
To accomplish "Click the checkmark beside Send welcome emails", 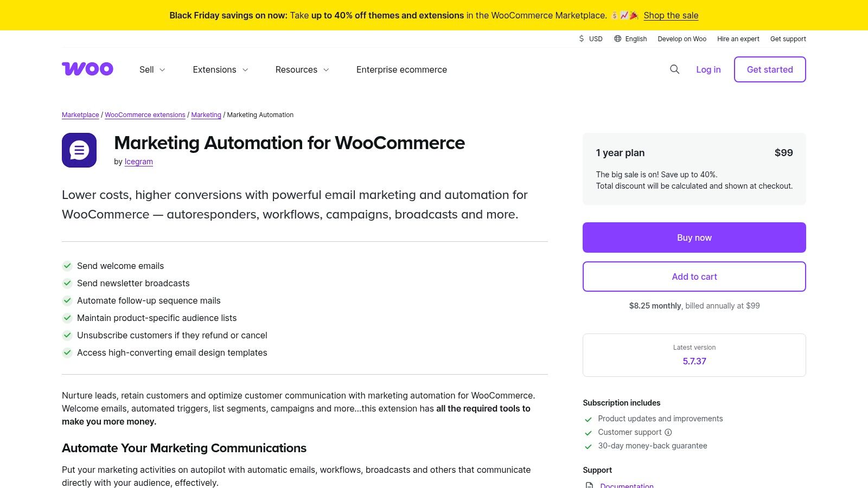I will (x=67, y=266).
